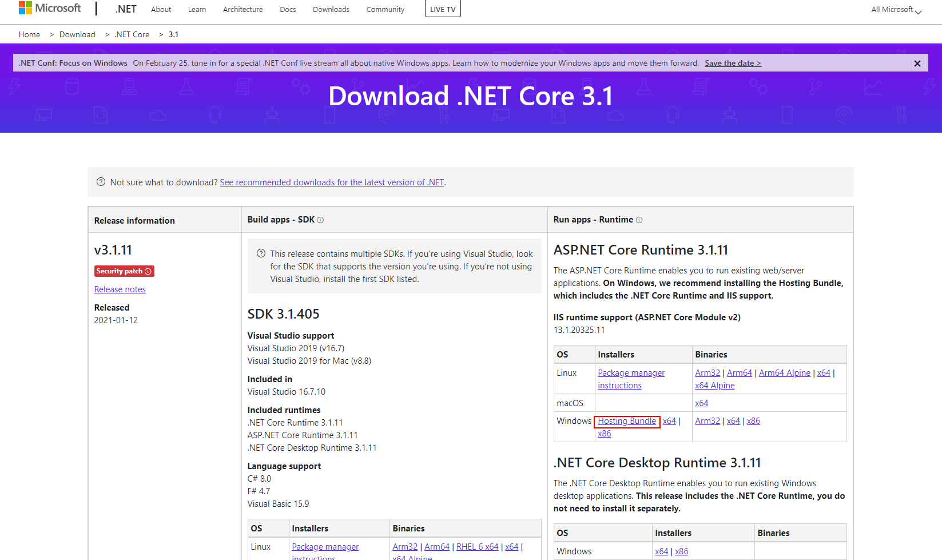Image resolution: width=942 pixels, height=560 pixels.
Task: Download ASP.NET Core Runtime Windows x64 binary
Action: [x=733, y=422]
